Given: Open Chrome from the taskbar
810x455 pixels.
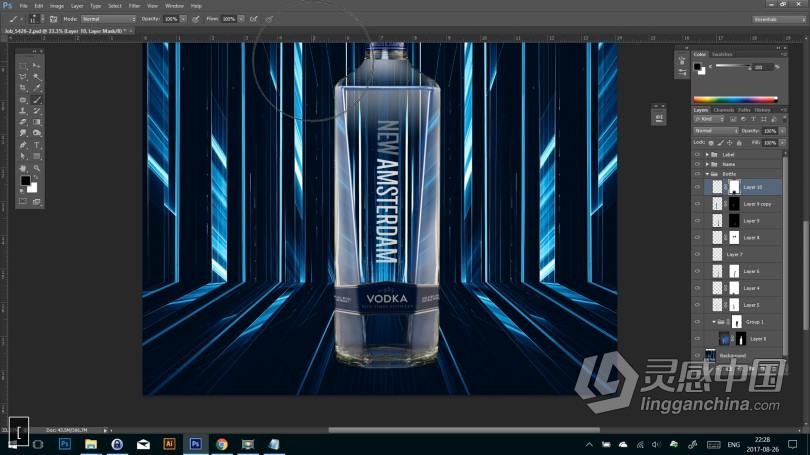Looking at the screenshot, I should tap(222, 444).
